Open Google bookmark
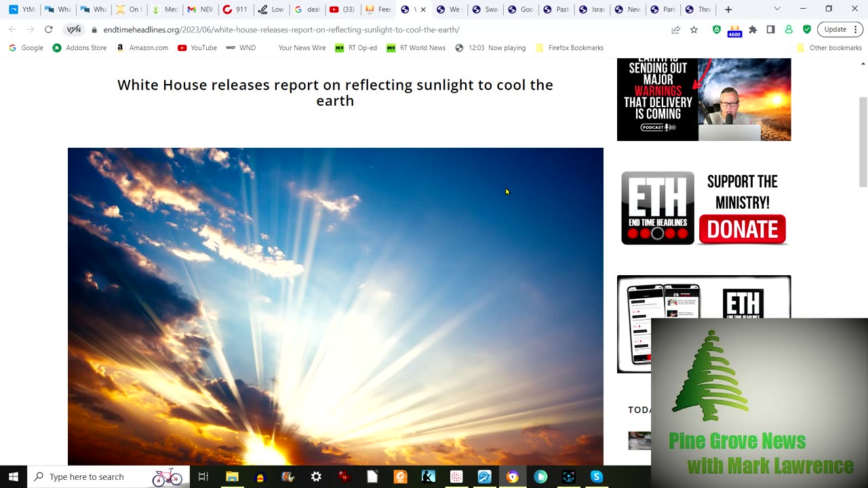868x488 pixels. [26, 47]
